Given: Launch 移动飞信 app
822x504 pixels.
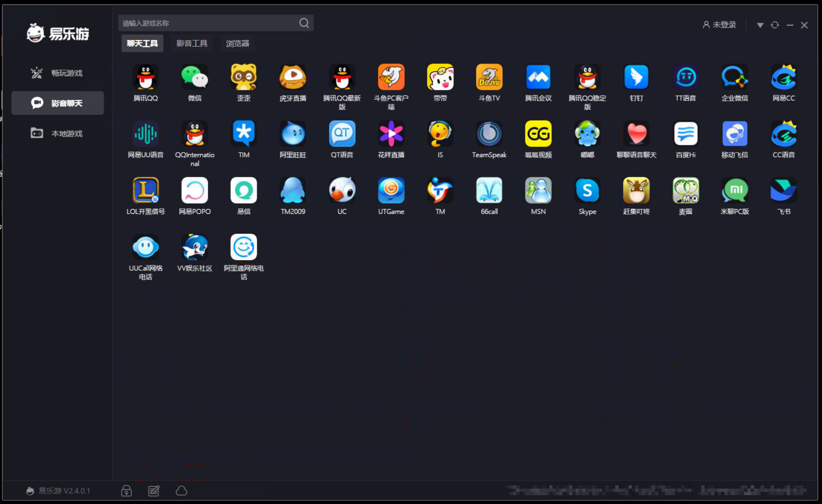Looking at the screenshot, I should 735,134.
